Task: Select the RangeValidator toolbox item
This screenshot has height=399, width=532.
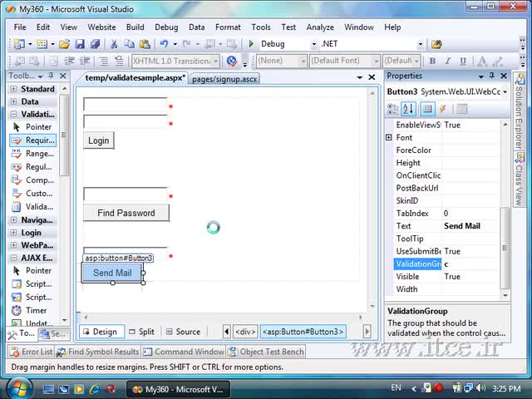Action: [x=33, y=153]
